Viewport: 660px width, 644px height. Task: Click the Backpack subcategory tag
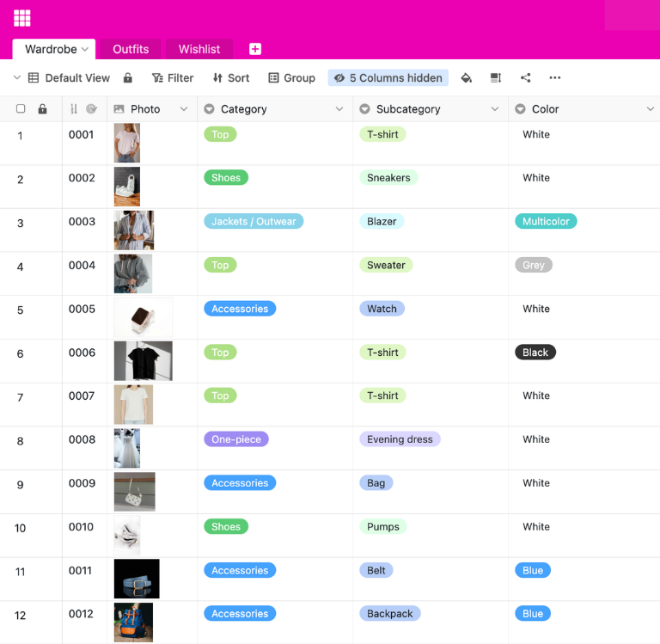tap(390, 614)
